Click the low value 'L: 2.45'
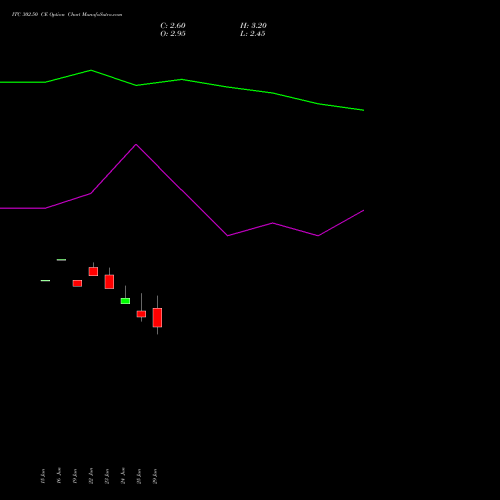Viewport: 500px width, 500px height. click(x=253, y=34)
